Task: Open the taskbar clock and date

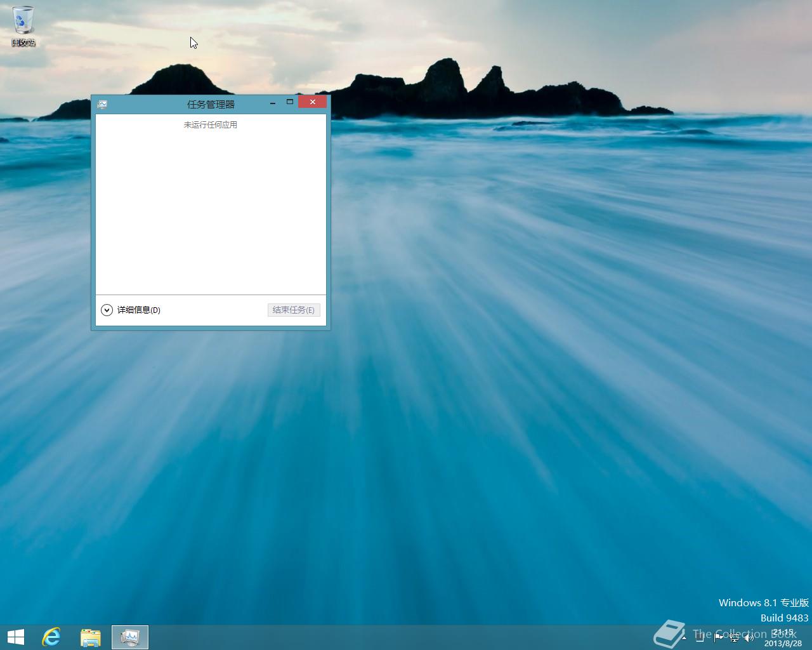Action: click(783, 638)
